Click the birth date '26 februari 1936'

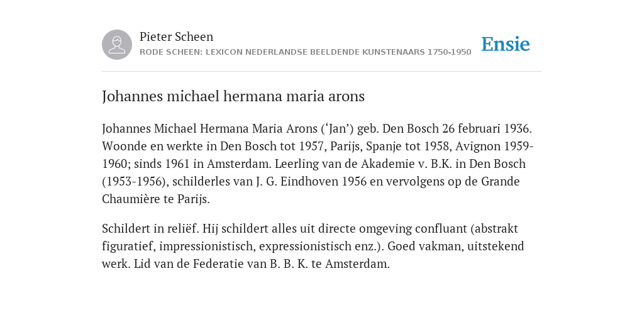tap(486, 128)
